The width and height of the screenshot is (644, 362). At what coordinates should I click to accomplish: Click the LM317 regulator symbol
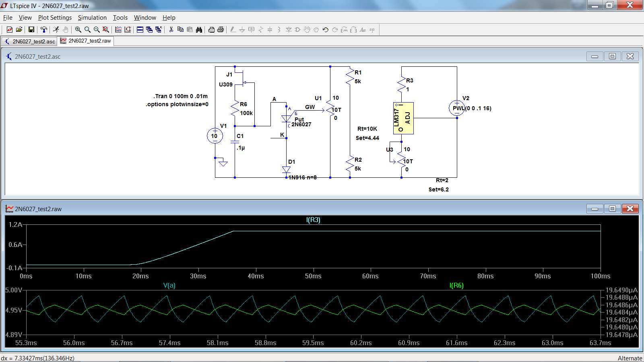403,118
